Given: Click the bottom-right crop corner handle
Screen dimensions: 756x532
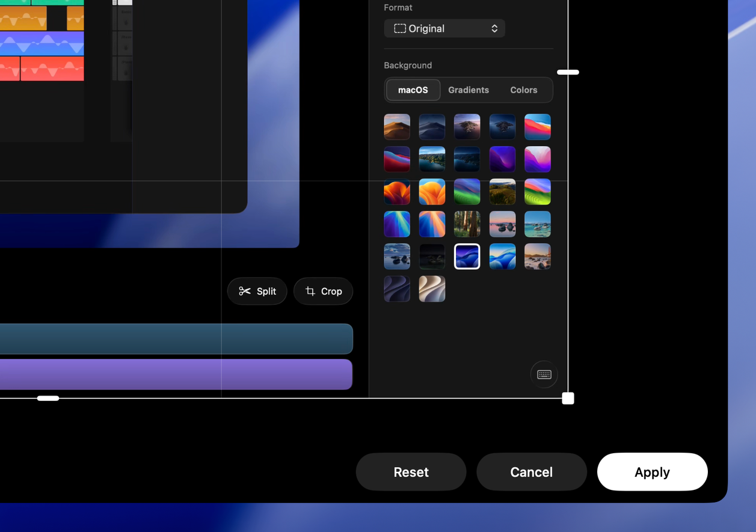Looking at the screenshot, I should [568, 399].
